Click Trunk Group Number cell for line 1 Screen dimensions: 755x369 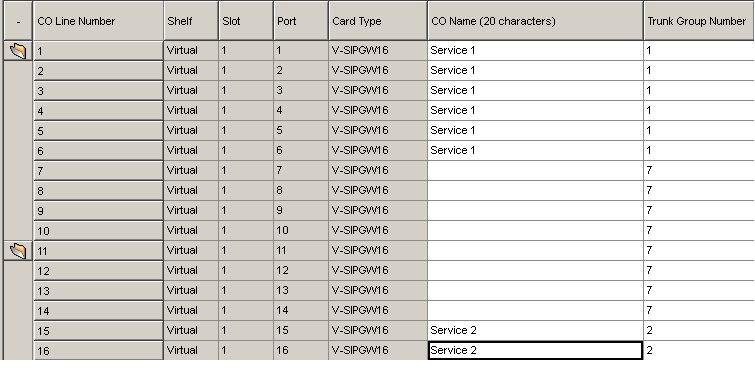click(699, 51)
